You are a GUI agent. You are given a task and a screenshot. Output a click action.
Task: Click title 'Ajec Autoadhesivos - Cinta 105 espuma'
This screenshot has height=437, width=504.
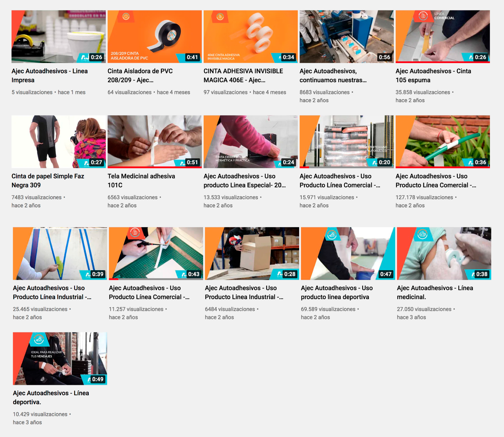(x=433, y=76)
